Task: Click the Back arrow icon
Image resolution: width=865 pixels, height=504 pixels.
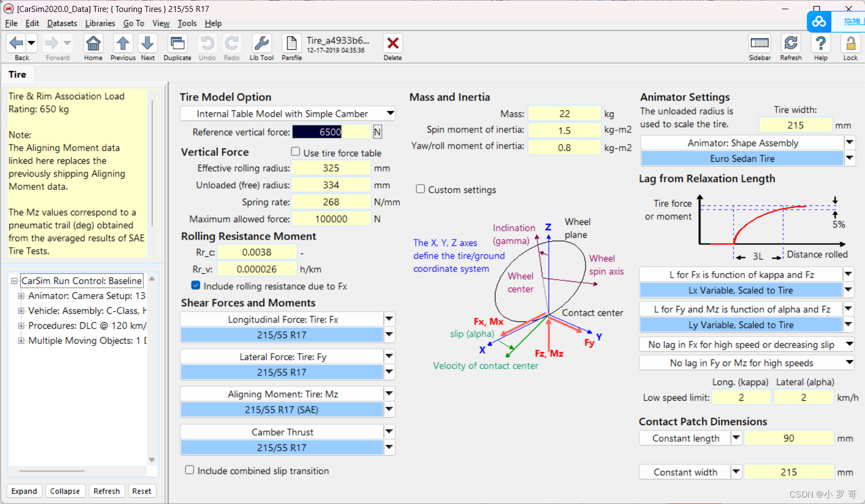Action: click(x=16, y=43)
